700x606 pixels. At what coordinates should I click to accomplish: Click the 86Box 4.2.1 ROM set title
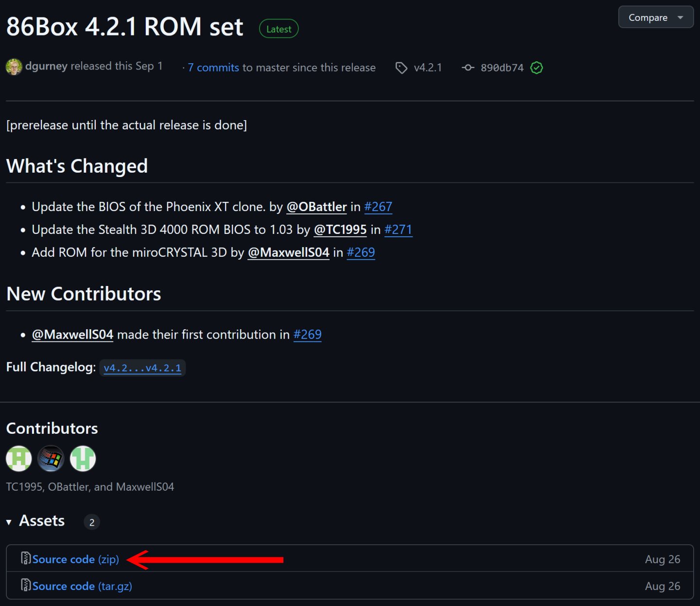(x=124, y=27)
